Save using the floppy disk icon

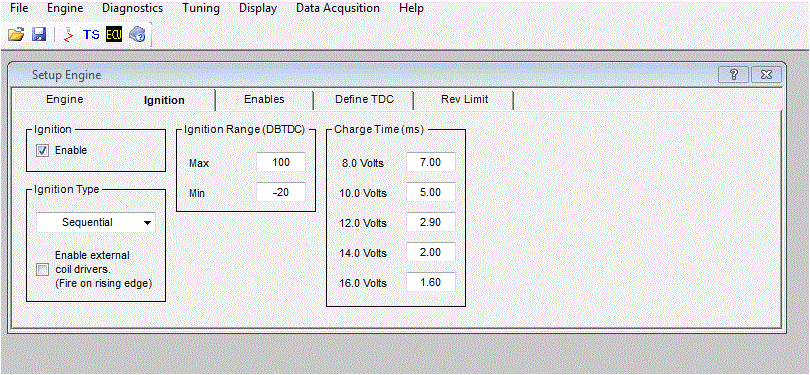pos(39,35)
